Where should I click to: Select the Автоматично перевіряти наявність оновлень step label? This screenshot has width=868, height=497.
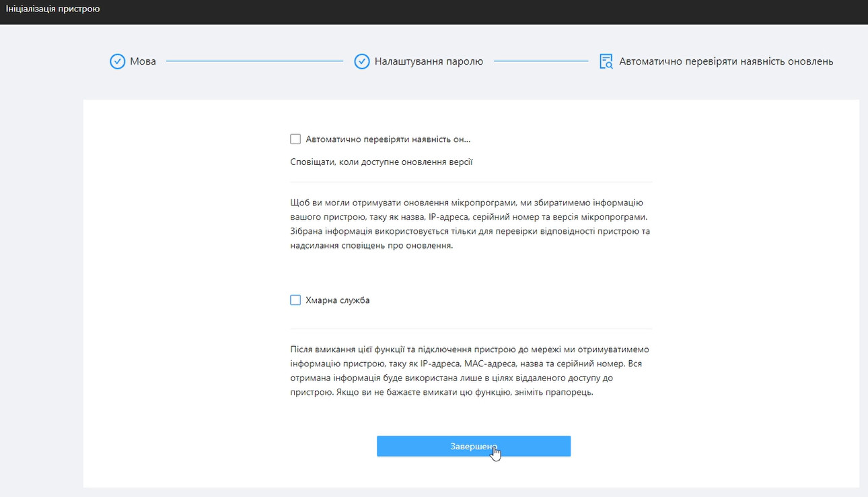[726, 62]
